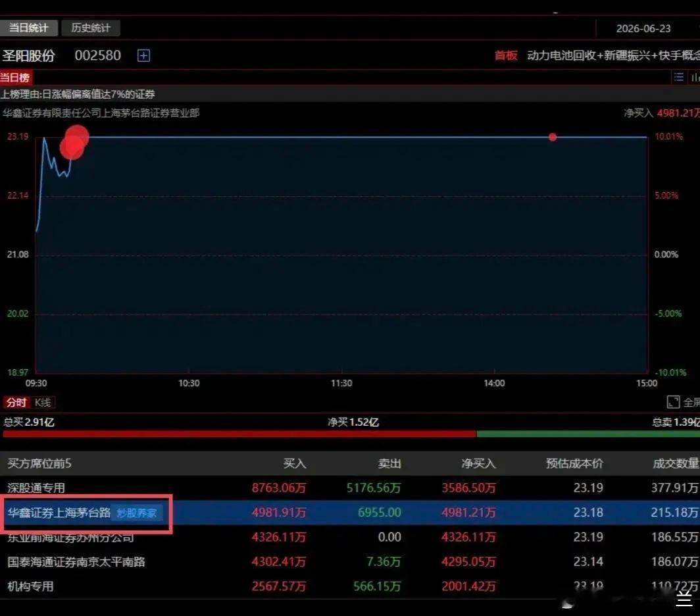Select 华鑫证券上海茅台路 seat row
This screenshot has height=616, width=700.
click(350, 513)
